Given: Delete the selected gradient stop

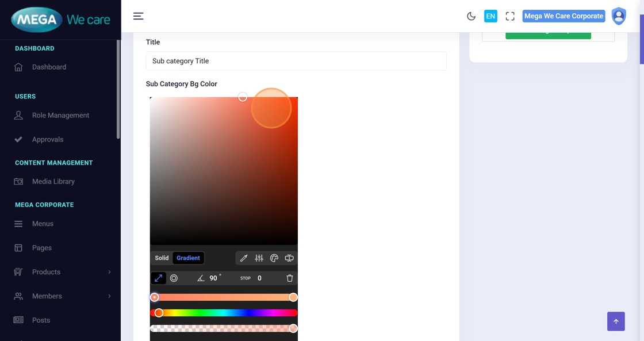Looking at the screenshot, I should point(290,278).
